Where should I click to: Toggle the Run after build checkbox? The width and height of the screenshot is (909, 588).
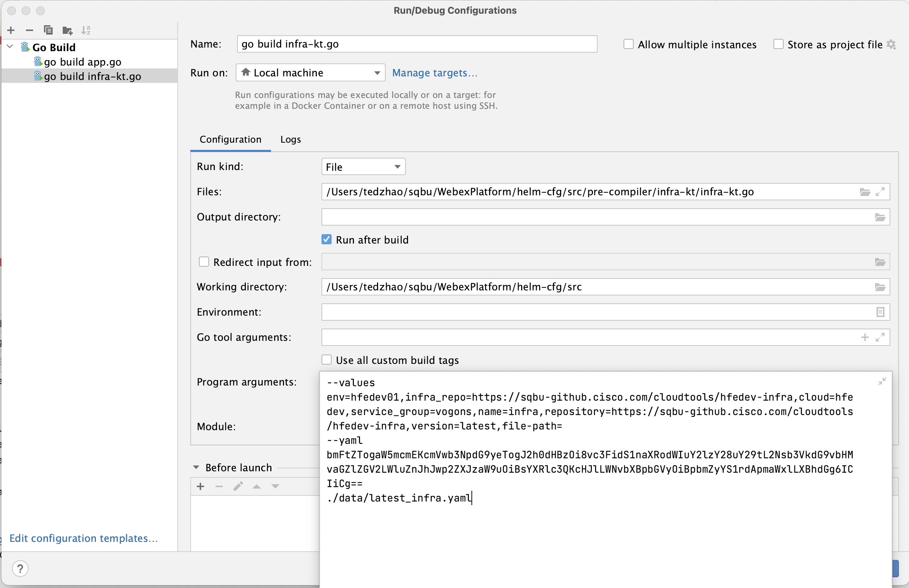click(x=327, y=240)
